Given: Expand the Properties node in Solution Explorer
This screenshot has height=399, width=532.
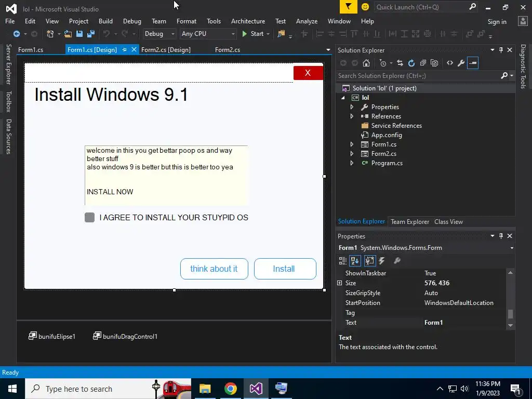Looking at the screenshot, I should [352, 107].
